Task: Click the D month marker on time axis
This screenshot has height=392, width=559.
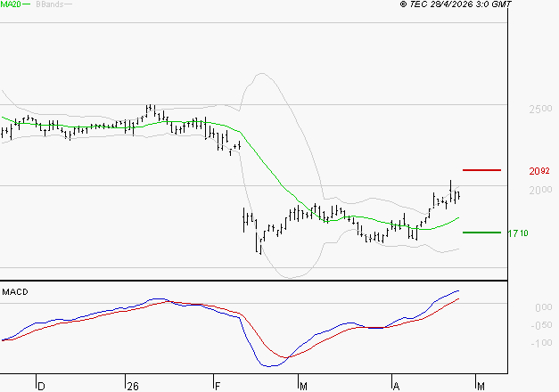Action: point(41,387)
